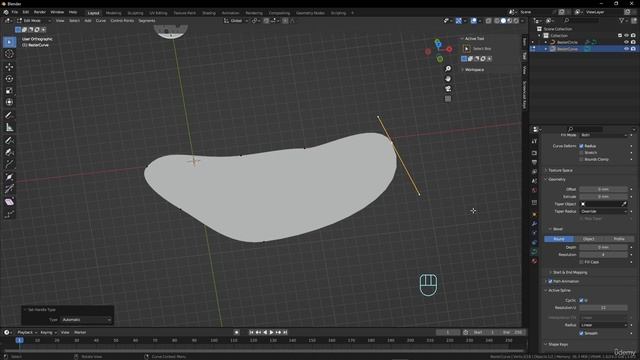This screenshot has height=360, width=640.
Task: Switch orthographic/perspective view grid icon
Action: pos(448,98)
